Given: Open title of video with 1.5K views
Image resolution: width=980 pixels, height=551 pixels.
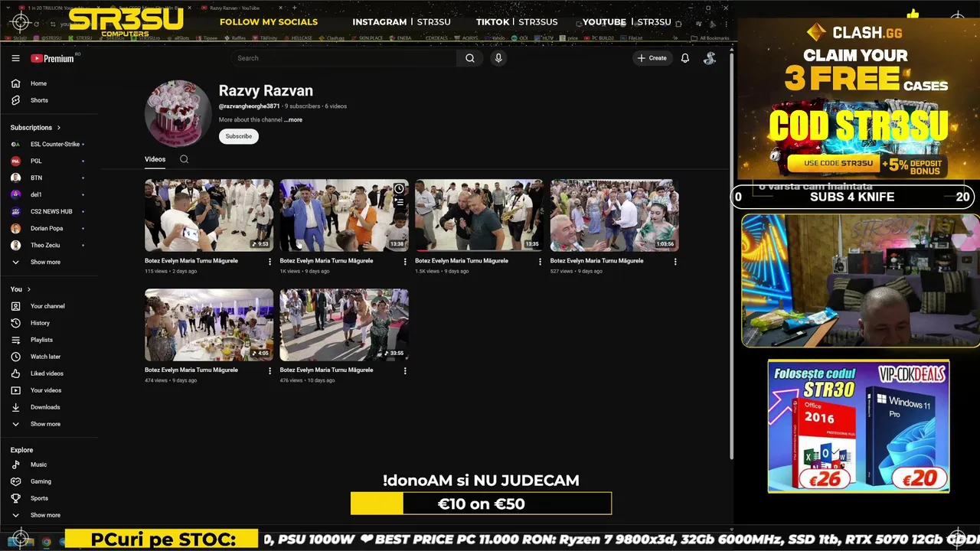Looking at the screenshot, I should (x=462, y=261).
